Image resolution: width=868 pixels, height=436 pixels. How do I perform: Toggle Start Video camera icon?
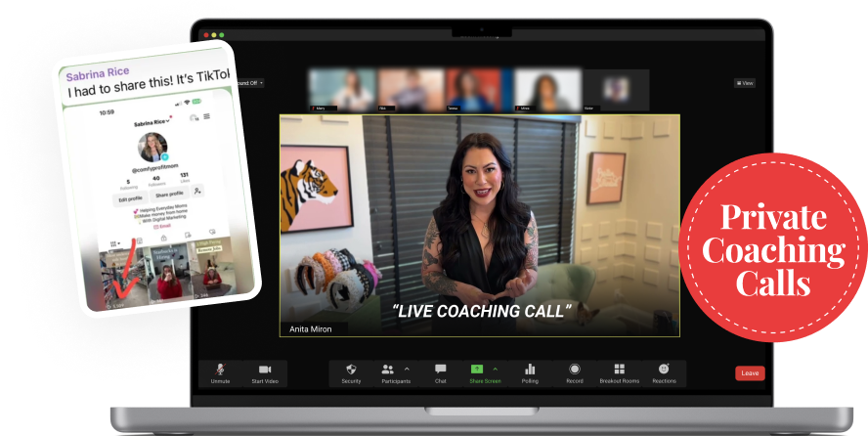pyautogui.click(x=265, y=370)
